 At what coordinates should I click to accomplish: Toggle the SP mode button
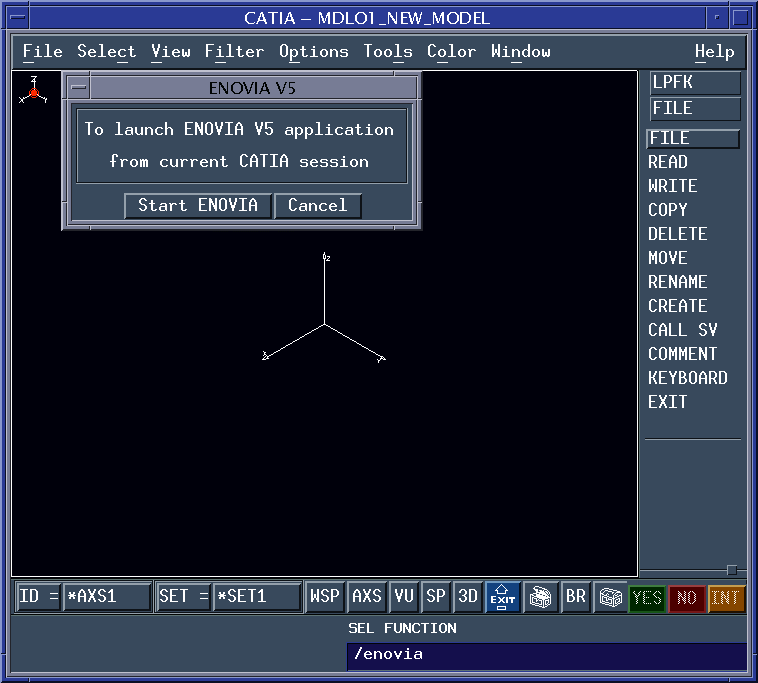pyautogui.click(x=436, y=597)
